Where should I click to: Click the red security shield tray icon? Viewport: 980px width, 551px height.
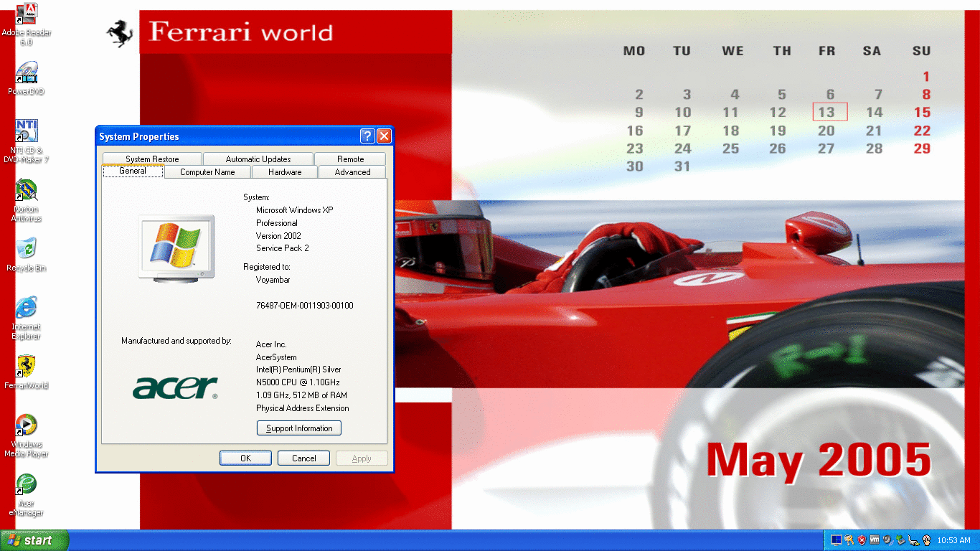[862, 540]
